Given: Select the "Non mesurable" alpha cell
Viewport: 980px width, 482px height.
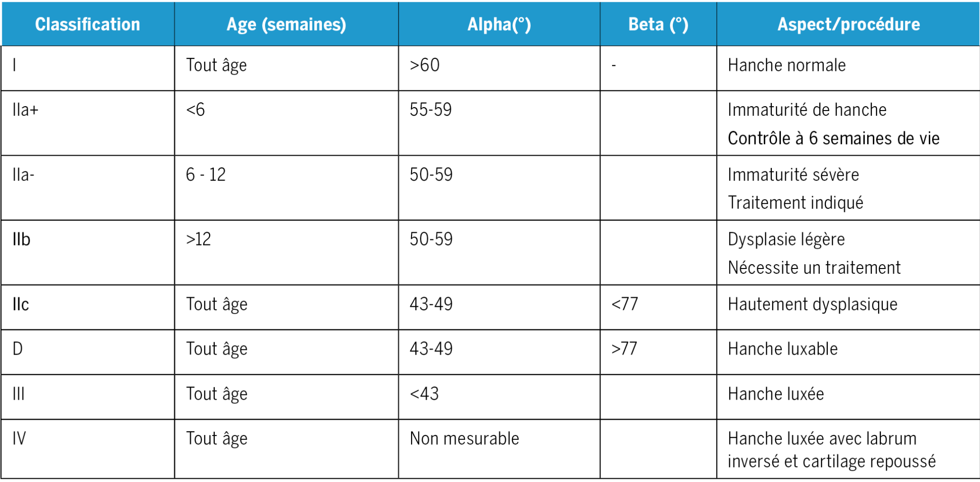Looking at the screenshot, I should pos(464,438).
